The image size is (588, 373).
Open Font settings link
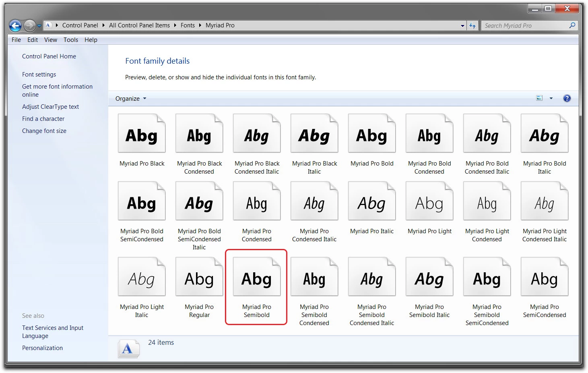39,75
